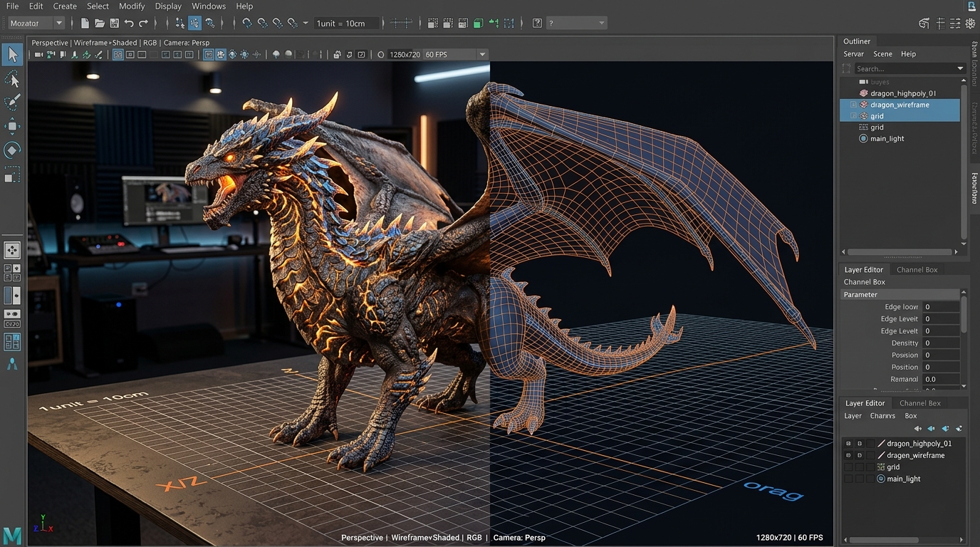The image size is (980, 547).
Task: Click the first snap magnet icon
Action: [246, 24]
